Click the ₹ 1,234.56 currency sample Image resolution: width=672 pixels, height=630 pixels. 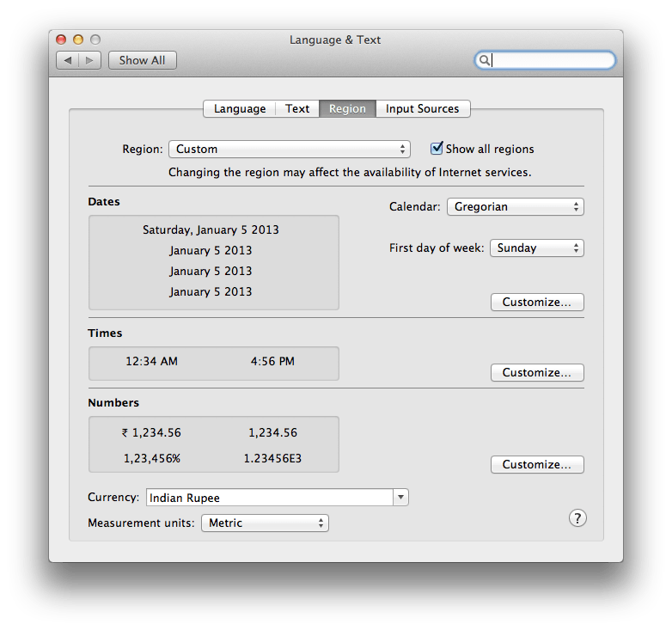click(x=152, y=433)
